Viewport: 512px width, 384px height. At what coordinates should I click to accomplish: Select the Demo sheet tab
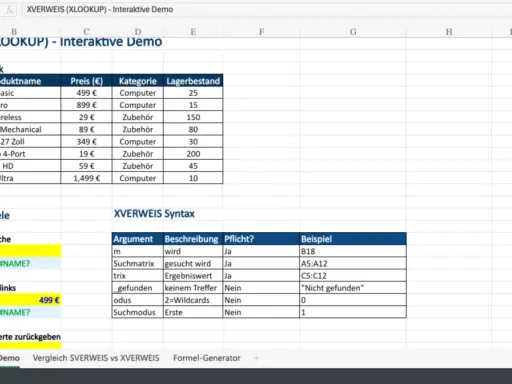coord(10,358)
